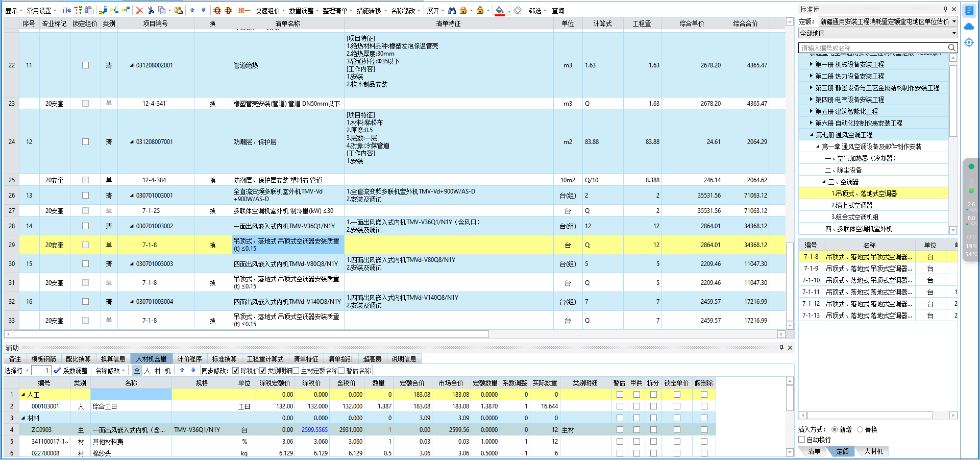Viewport: 980px width, 460px height.
Task: Expand 第四册 电气设备安装工程 tree node
Action: [x=812, y=100]
